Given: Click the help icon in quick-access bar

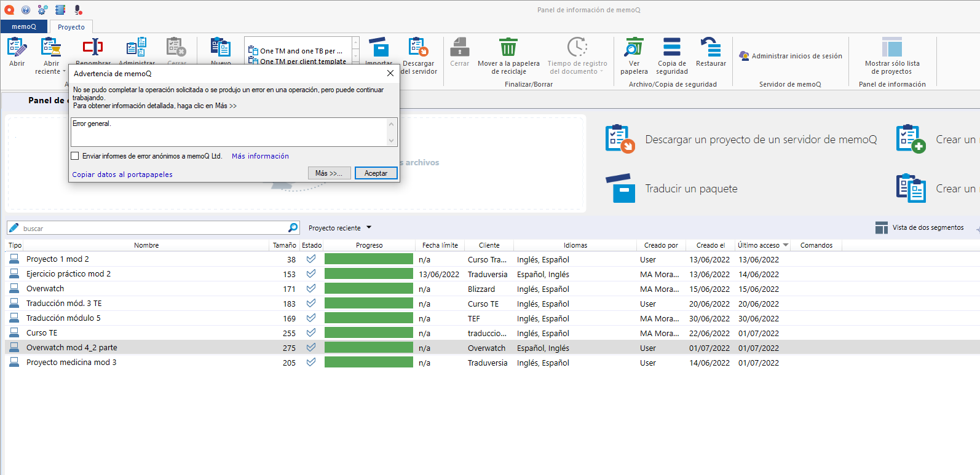Looking at the screenshot, I should (26, 10).
